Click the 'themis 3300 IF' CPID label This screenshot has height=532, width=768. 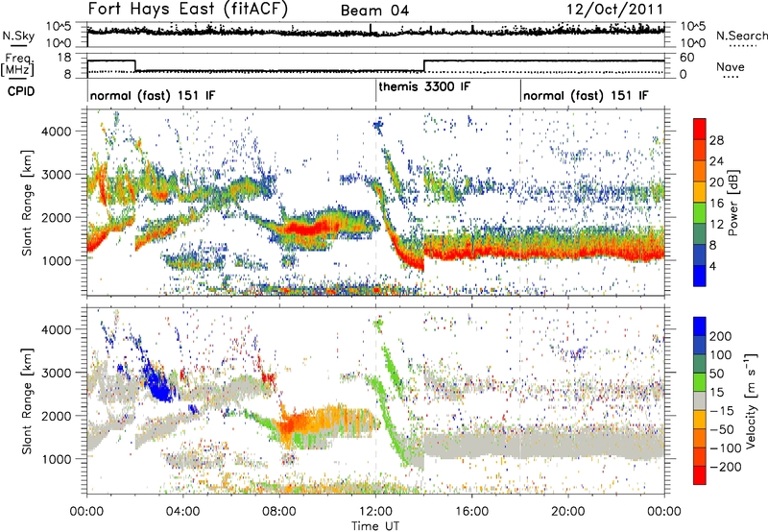point(424,86)
